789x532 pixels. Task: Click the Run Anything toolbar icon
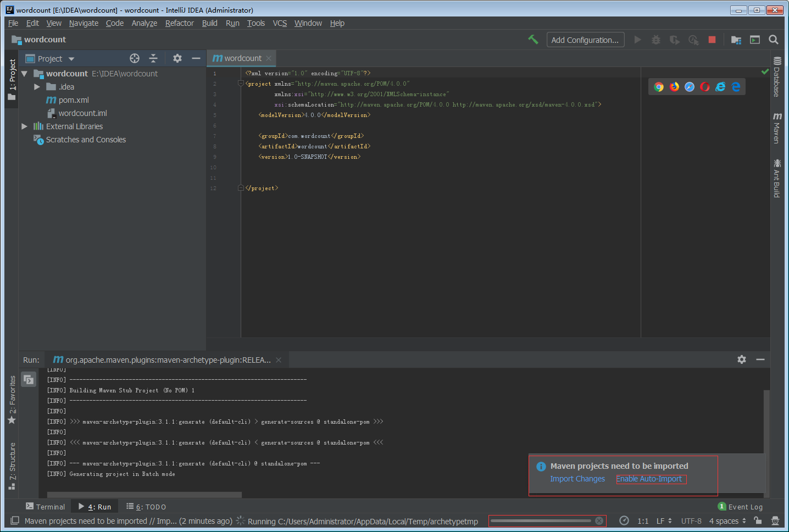tap(755, 40)
